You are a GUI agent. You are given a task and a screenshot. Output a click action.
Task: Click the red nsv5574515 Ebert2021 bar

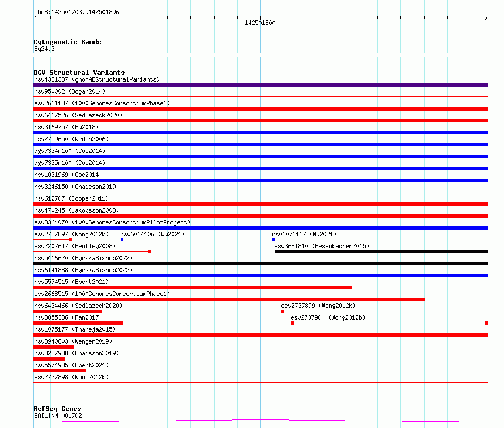[193, 287]
